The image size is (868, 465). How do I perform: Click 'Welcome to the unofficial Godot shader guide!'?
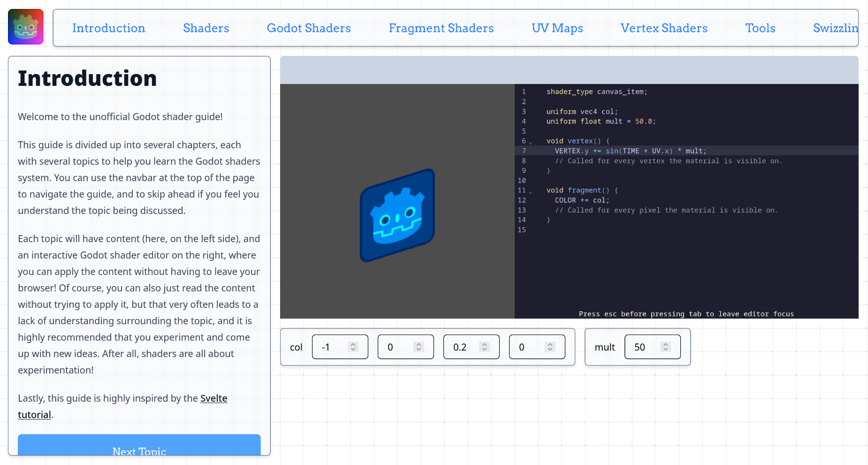tap(120, 117)
